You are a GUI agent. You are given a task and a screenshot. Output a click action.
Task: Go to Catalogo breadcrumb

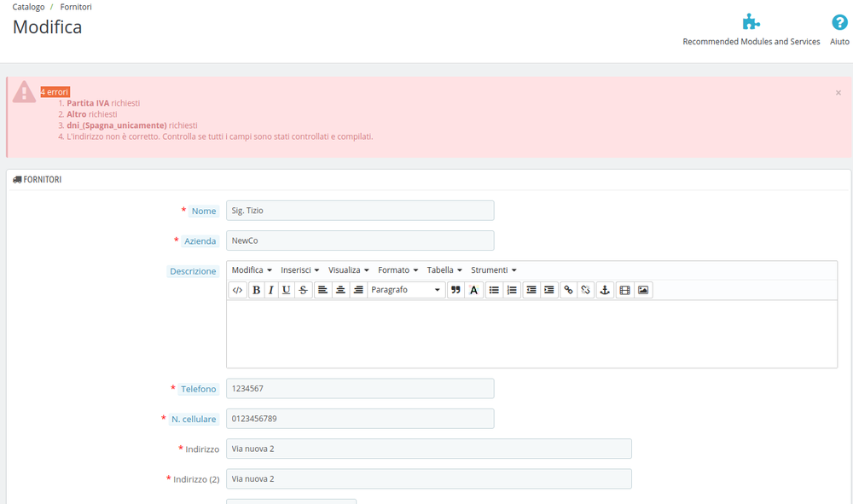(x=28, y=7)
